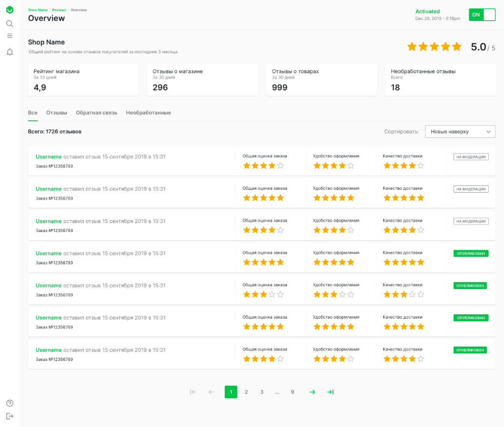Viewport: 504px width, 427px height.
Task: Click 'Reviews' breadcrumb link
Action: (x=59, y=10)
